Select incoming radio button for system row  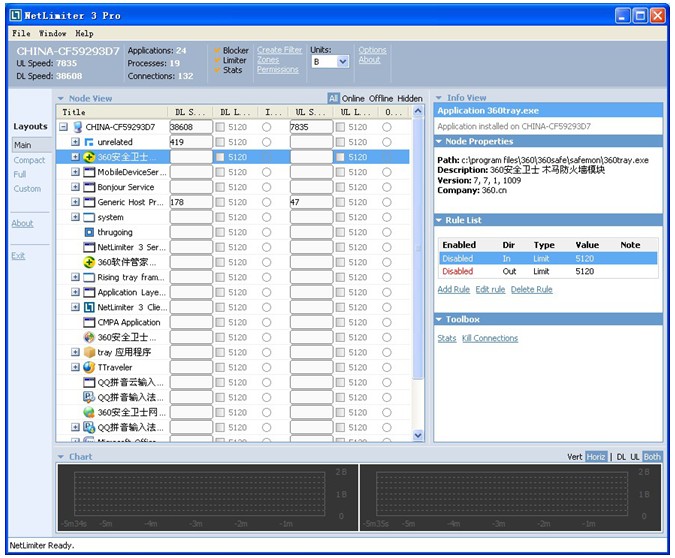click(266, 217)
